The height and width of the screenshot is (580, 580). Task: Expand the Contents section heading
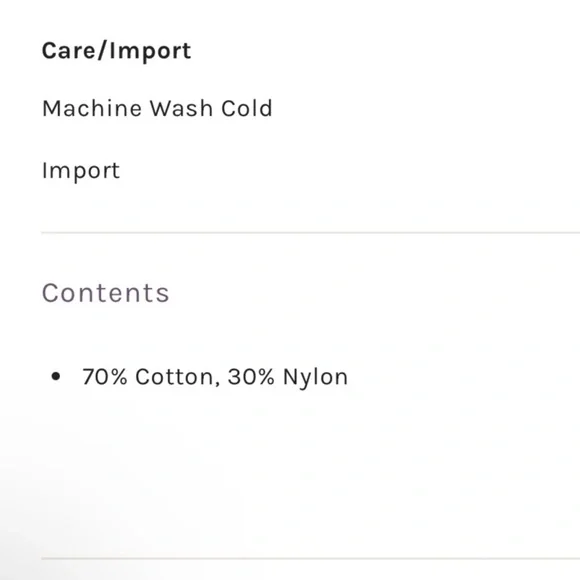tap(106, 293)
